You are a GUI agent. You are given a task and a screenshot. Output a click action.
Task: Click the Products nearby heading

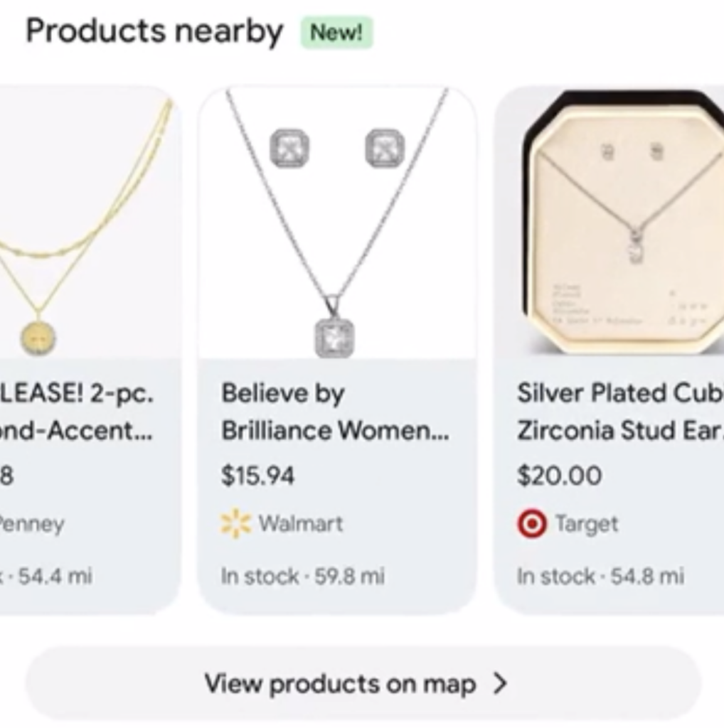point(154,31)
